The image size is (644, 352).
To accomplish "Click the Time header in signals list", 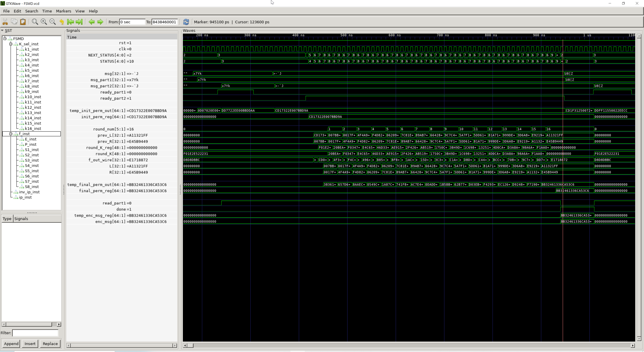I will [x=122, y=37].
